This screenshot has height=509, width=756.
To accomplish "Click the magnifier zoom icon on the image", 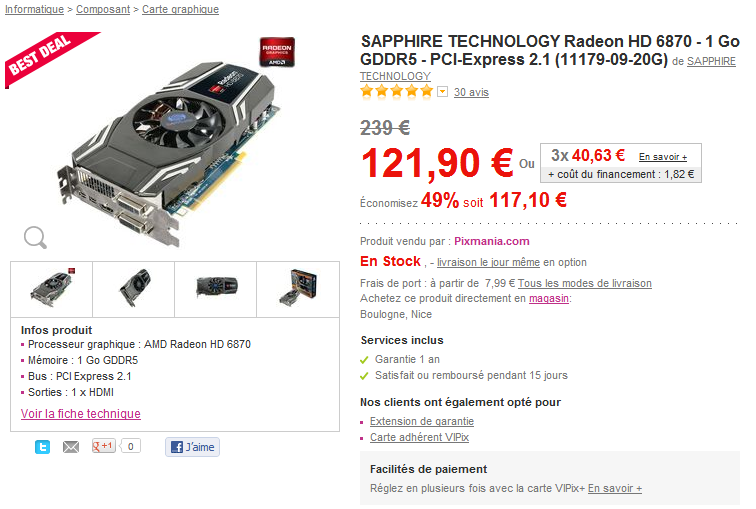I will (35, 237).
